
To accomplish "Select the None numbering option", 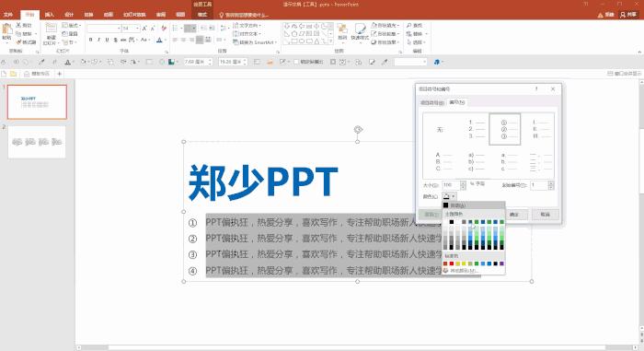I will tap(440, 130).
